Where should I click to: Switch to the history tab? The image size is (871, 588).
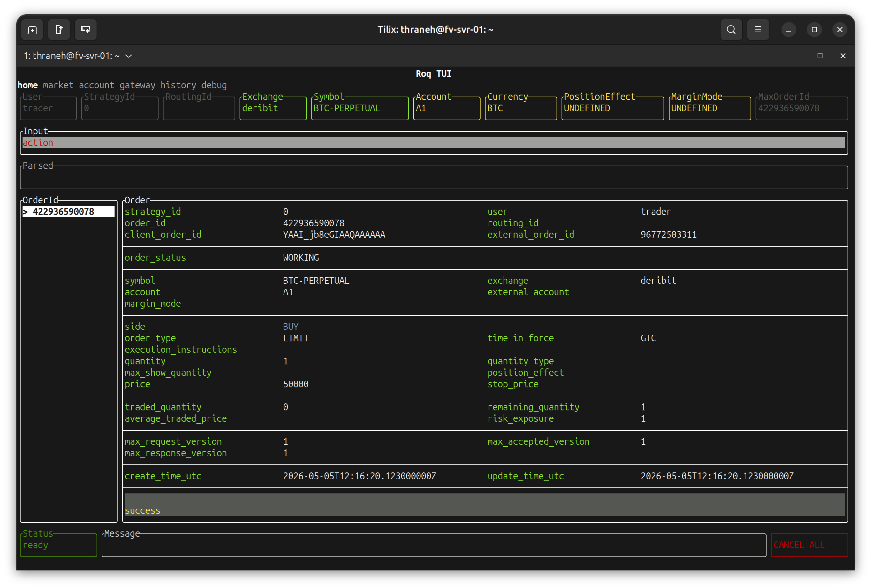pos(178,85)
